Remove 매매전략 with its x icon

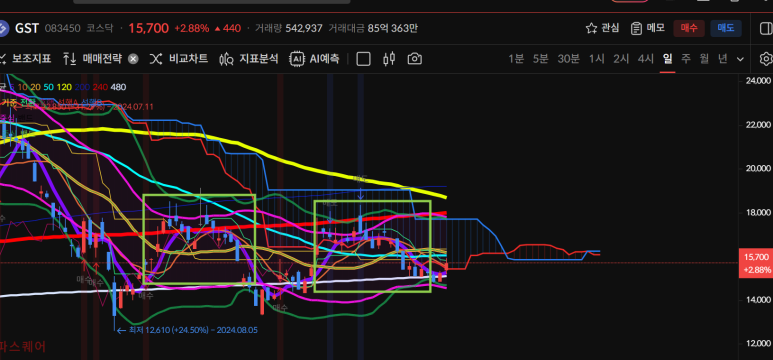[x=133, y=59]
